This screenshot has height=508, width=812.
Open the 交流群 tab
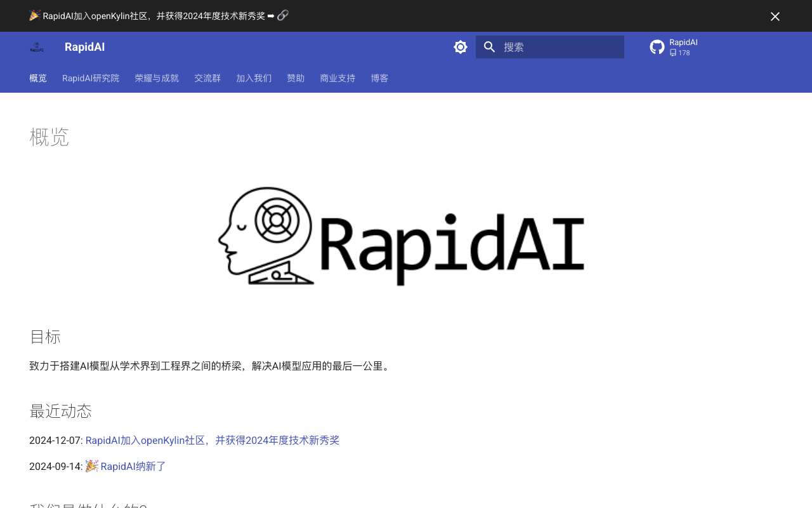coord(207,78)
